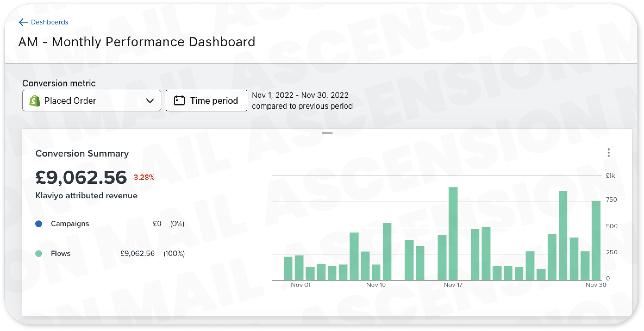Screen dimensions: 644x331
Task: Click the Time period button
Action: tap(206, 101)
